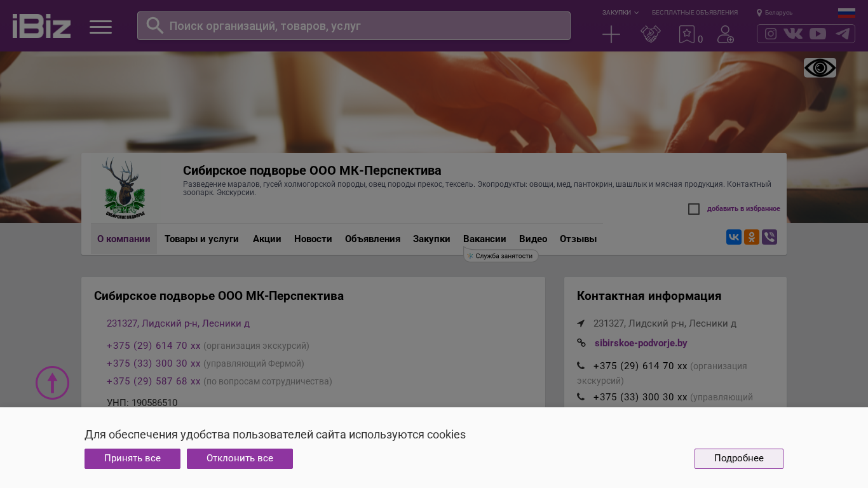Open the Видео tab
The width and height of the screenshot is (868, 488).
click(x=533, y=239)
